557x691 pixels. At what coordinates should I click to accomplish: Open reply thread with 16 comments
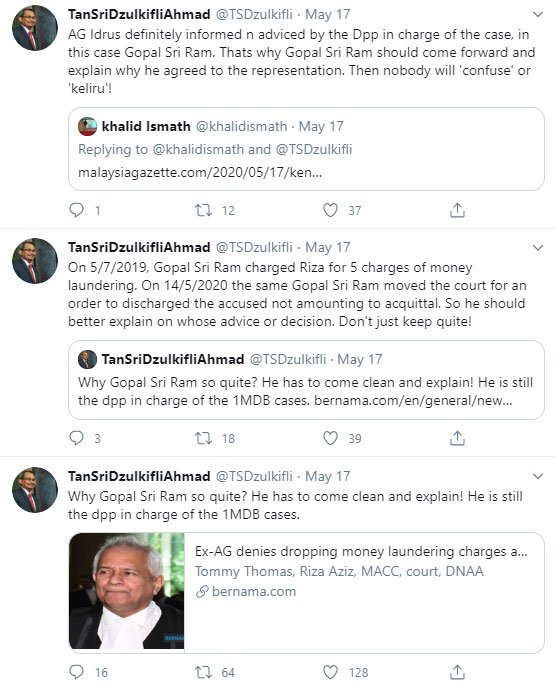pyautogui.click(x=77, y=672)
